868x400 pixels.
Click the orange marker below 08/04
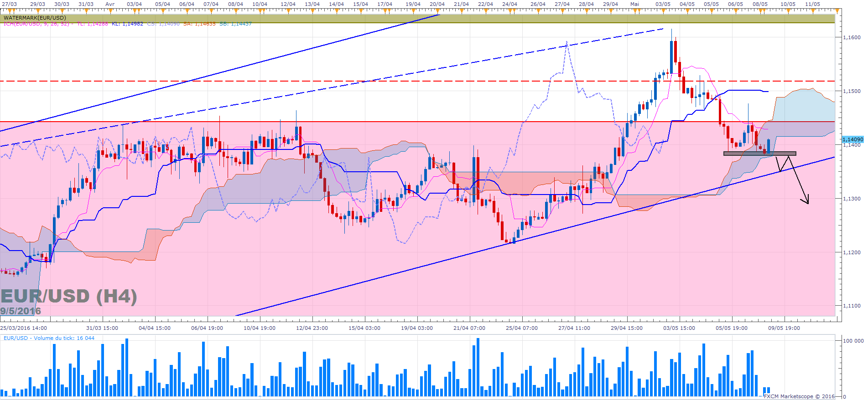pyautogui.click(x=236, y=10)
